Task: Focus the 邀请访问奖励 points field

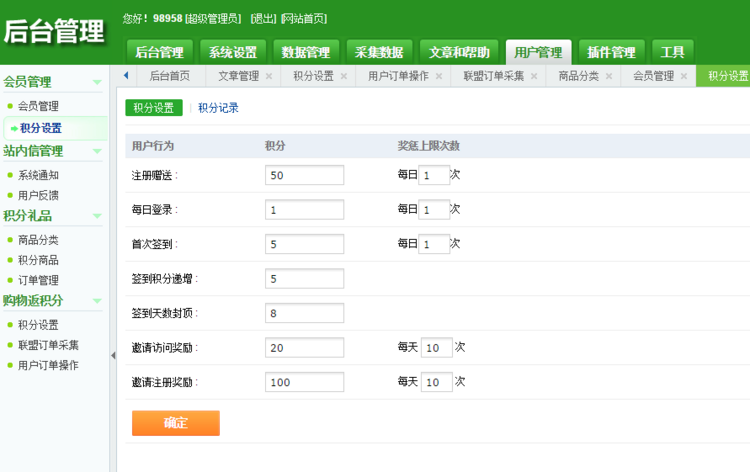Action: 304,347
